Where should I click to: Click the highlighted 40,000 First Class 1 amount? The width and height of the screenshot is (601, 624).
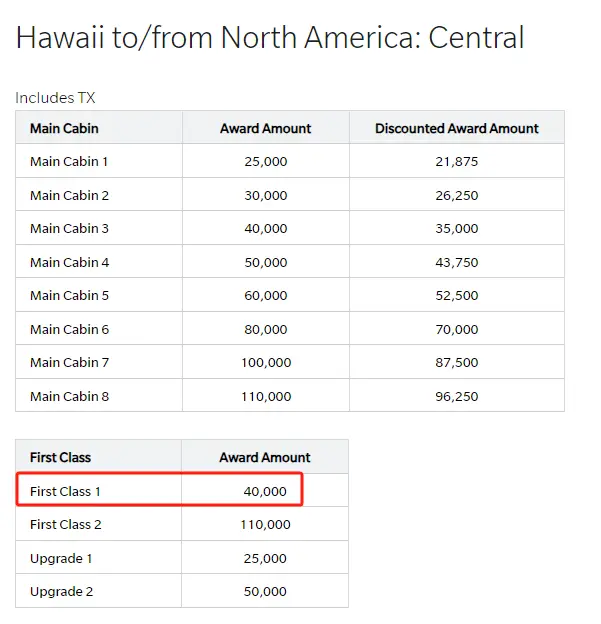265,491
